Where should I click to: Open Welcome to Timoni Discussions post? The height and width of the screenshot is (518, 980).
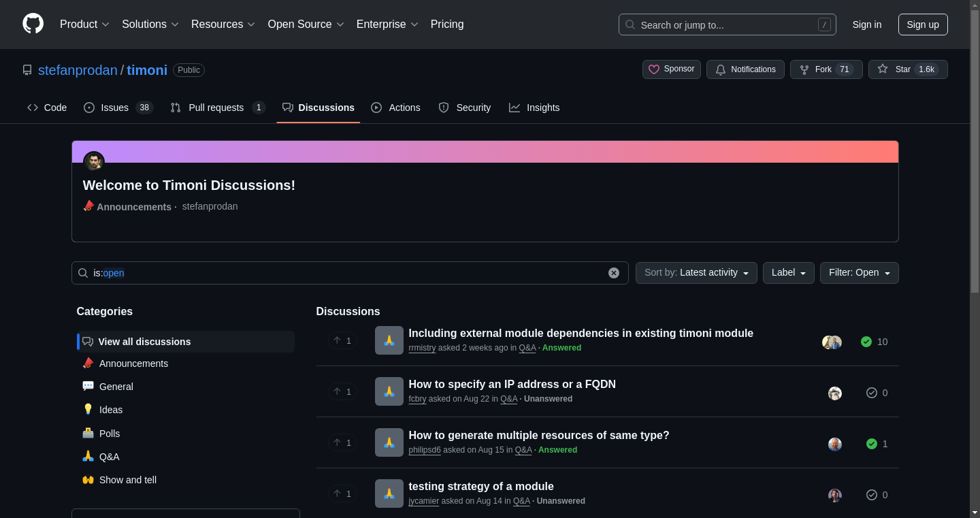point(189,185)
